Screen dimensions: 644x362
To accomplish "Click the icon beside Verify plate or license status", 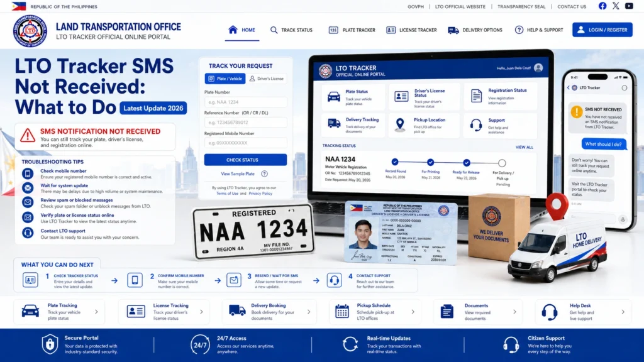I will point(28,217).
